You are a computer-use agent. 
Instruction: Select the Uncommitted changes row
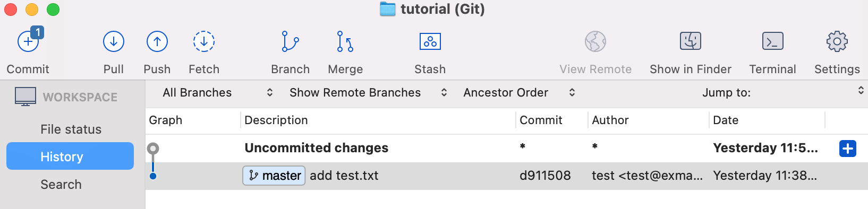(507, 148)
